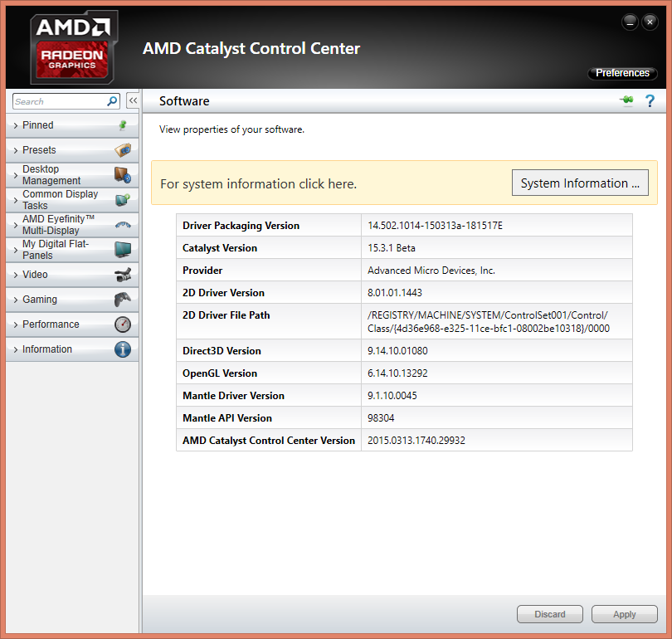This screenshot has height=639, width=672.
Task: Expand My Digital Flat-Panels chevron
Action: click(16, 250)
